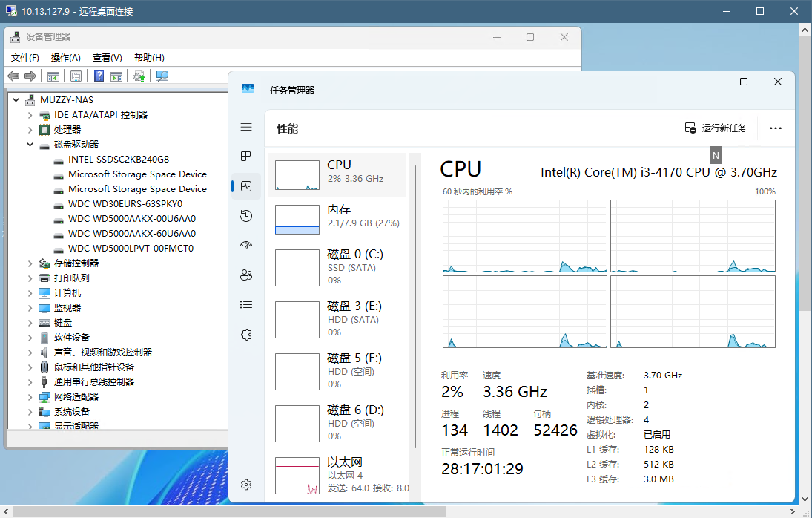Collapse the 磁盘驱动器 tree node
Screen dimensions: 812x518
pyautogui.click(x=30, y=145)
